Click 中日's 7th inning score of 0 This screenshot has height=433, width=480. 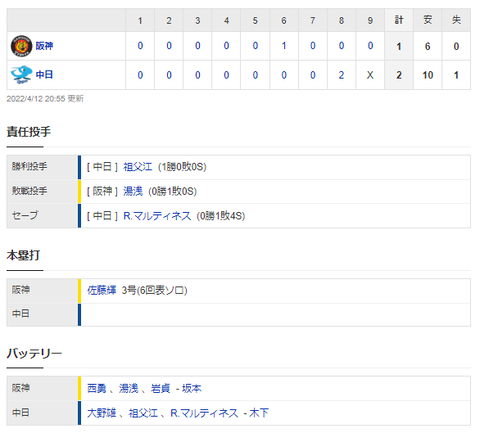(313, 75)
